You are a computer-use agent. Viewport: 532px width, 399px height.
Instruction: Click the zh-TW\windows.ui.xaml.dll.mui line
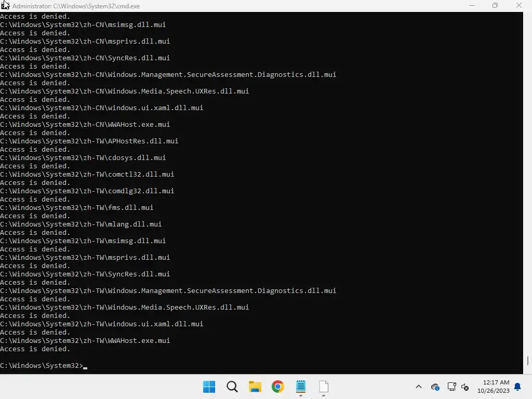click(101, 324)
